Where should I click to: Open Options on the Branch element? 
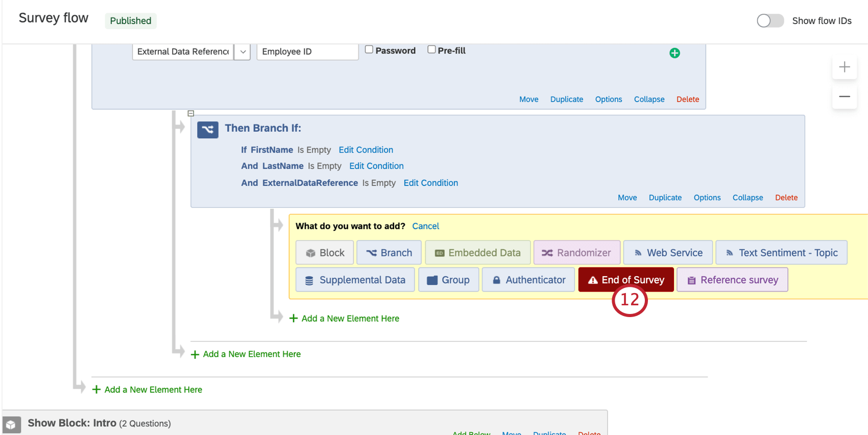(x=707, y=198)
